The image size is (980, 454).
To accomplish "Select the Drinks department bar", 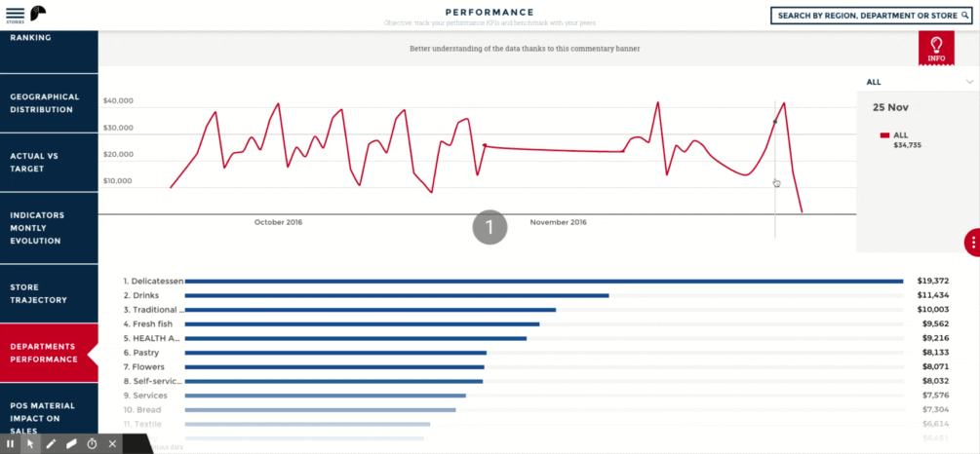I will 396,295.
